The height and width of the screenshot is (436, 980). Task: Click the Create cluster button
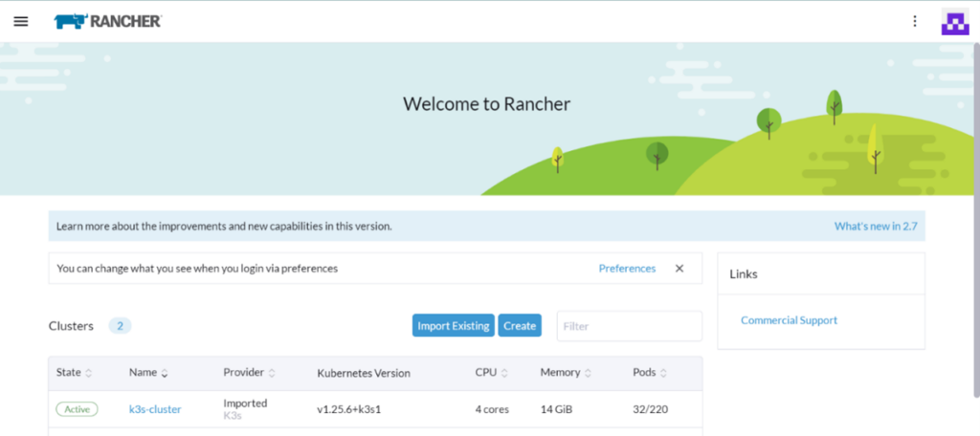coord(520,326)
